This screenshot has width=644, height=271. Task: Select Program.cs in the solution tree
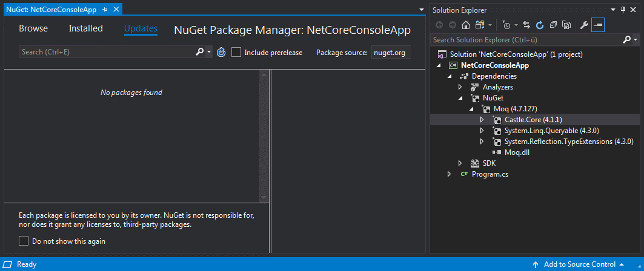pyautogui.click(x=488, y=174)
